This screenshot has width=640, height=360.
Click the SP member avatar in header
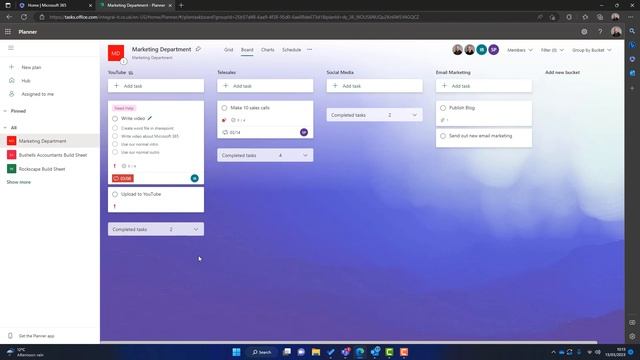coord(493,50)
